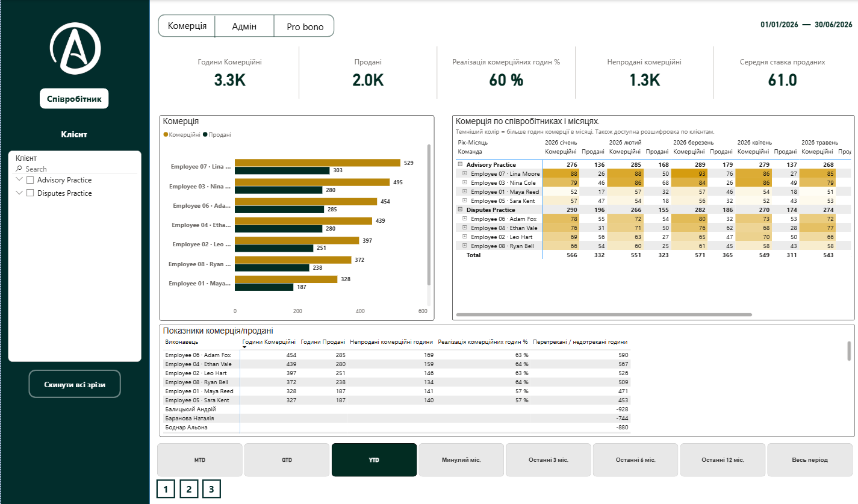The width and height of the screenshot is (858, 504).
Task: Click the matrix horizontal scrollbar
Action: click(x=604, y=314)
